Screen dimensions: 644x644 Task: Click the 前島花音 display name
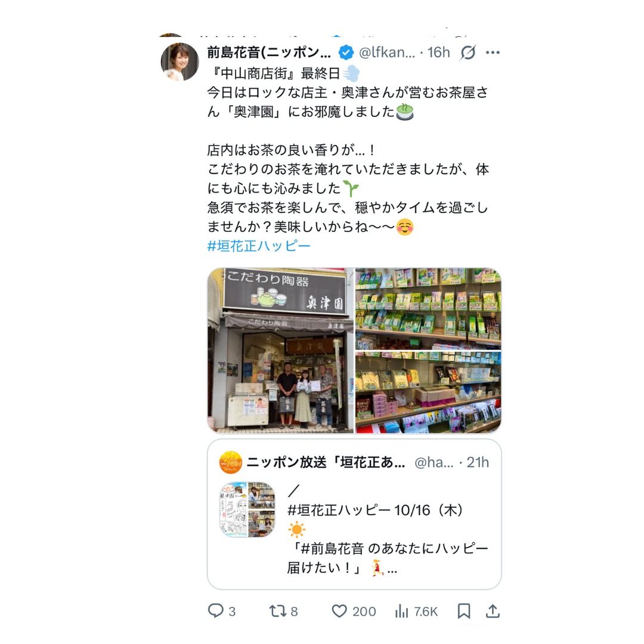[269, 52]
